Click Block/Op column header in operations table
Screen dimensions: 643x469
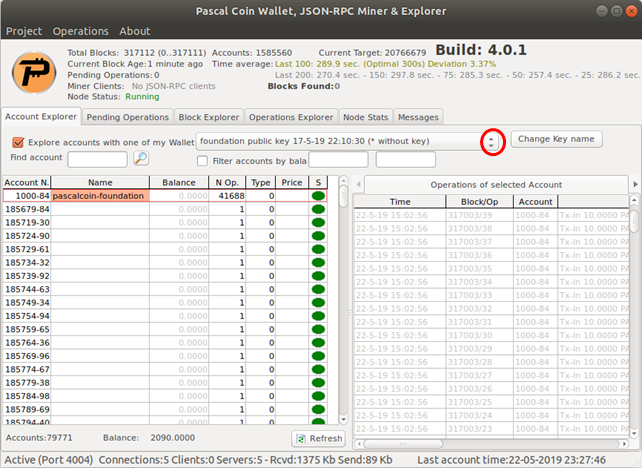click(x=479, y=202)
